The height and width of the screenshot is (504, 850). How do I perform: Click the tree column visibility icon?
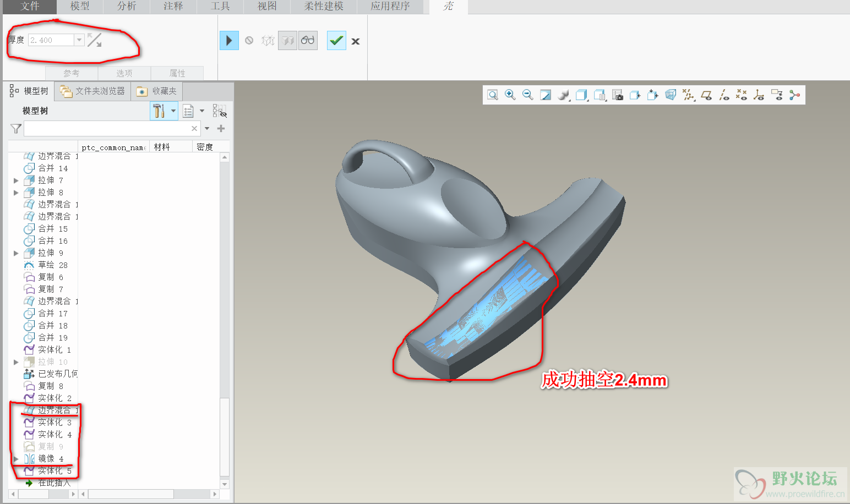click(x=220, y=111)
